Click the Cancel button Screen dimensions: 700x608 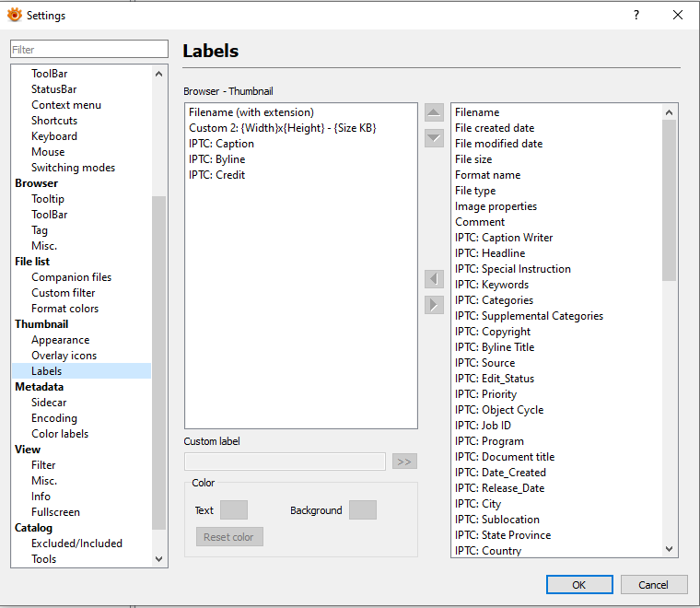click(x=653, y=585)
